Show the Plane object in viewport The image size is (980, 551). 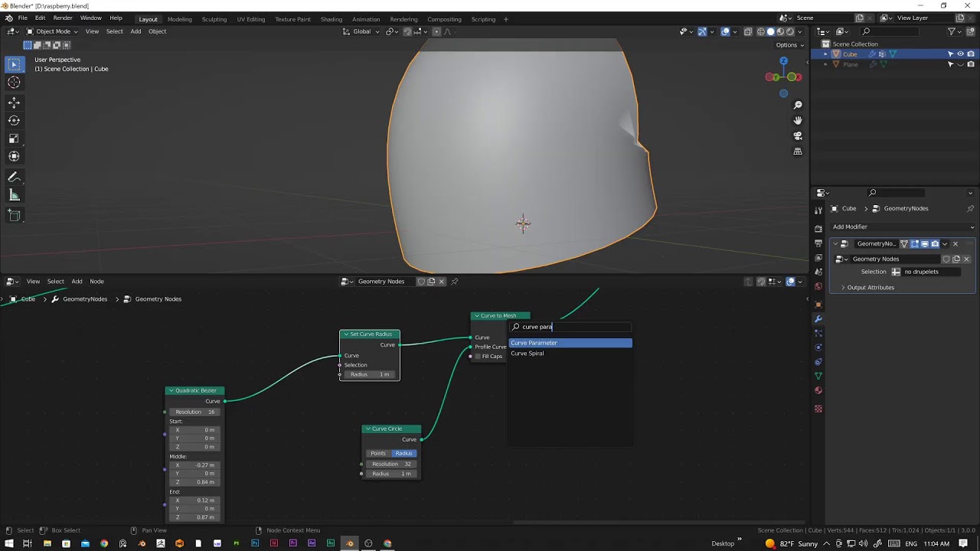961,64
